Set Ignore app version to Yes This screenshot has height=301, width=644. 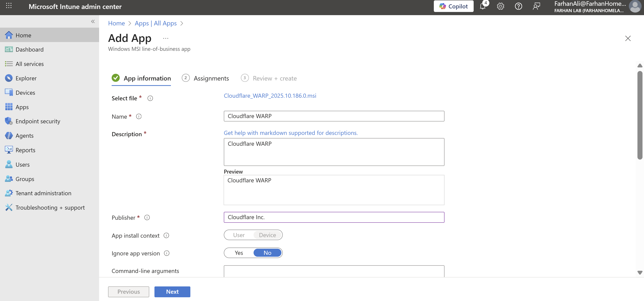pos(239,253)
